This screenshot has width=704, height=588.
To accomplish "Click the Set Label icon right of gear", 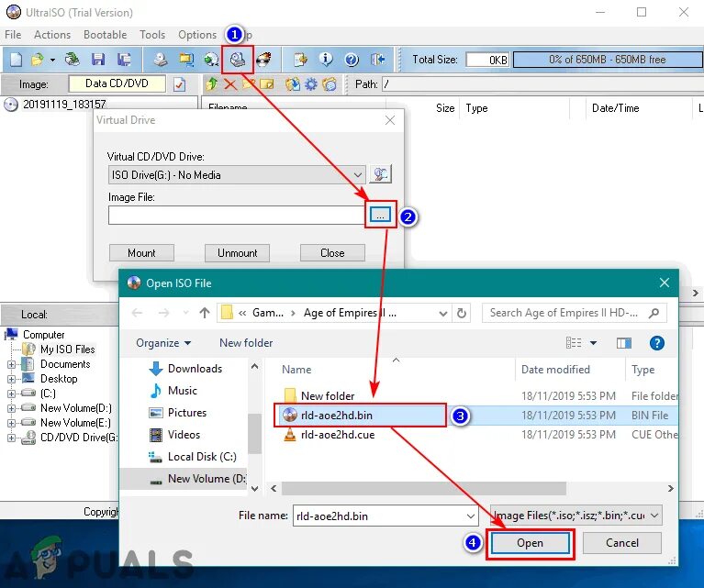I will tap(330, 84).
